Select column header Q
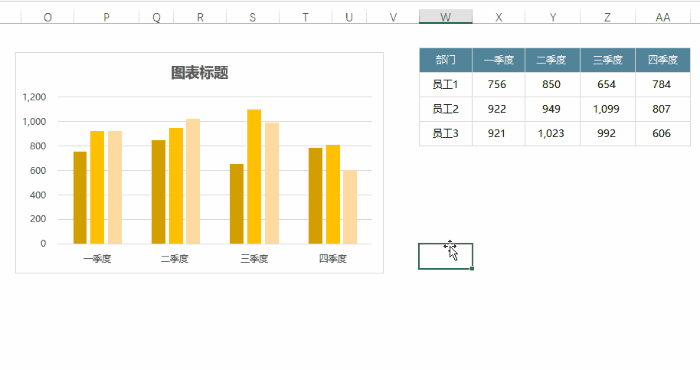This screenshot has height=370, width=700. (x=156, y=17)
